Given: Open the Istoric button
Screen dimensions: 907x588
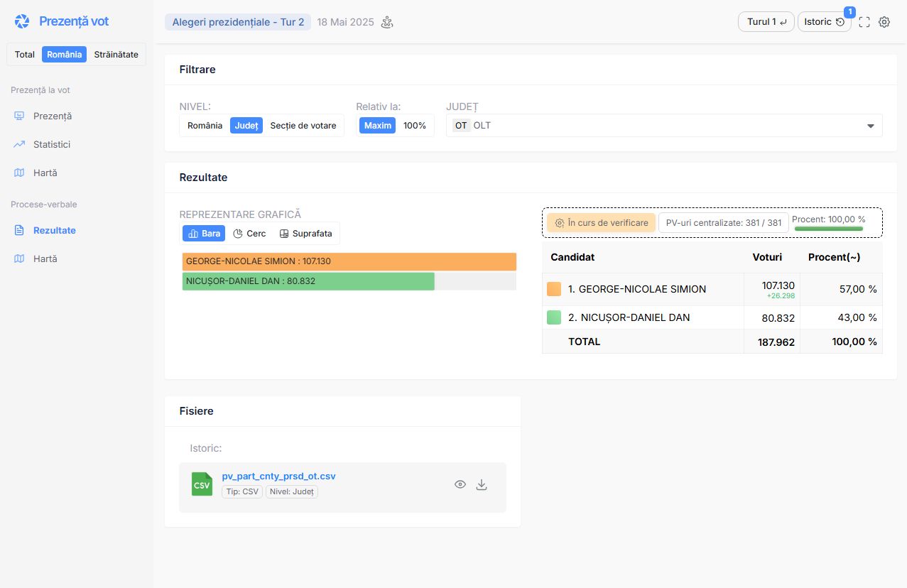Looking at the screenshot, I should [825, 22].
